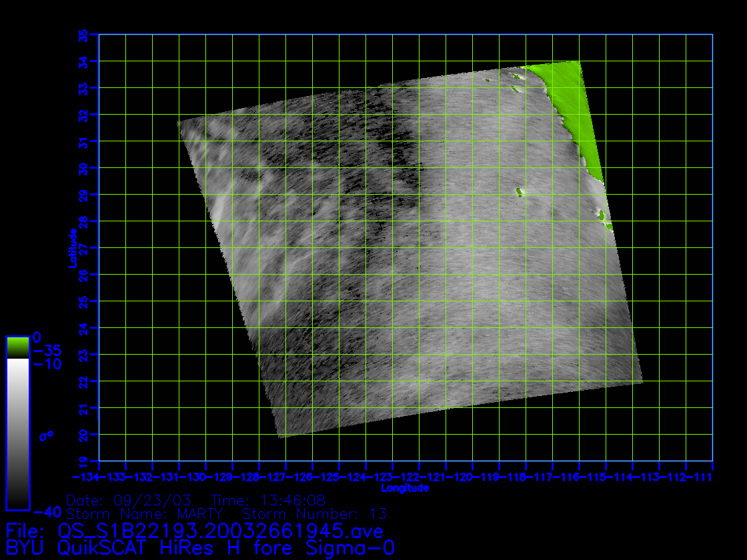Click the Time 13:46:08 text
The width and height of the screenshot is (747, 560).
click(x=267, y=500)
